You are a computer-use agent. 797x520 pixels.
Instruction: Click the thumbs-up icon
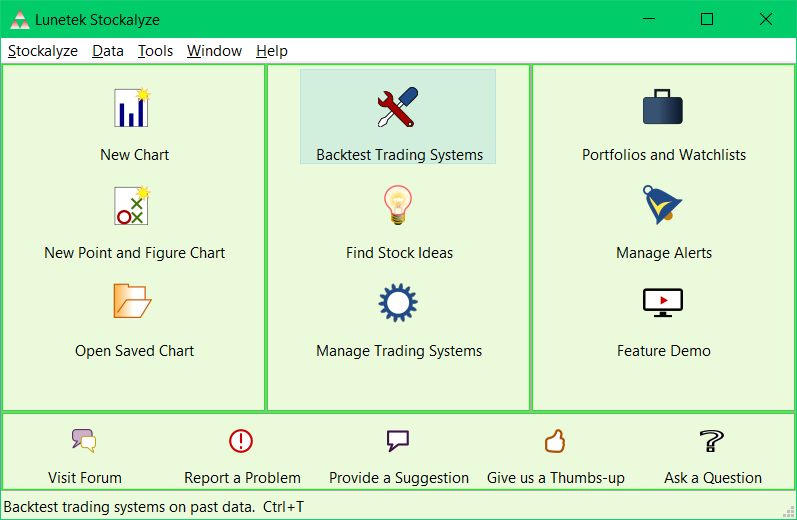coord(555,441)
